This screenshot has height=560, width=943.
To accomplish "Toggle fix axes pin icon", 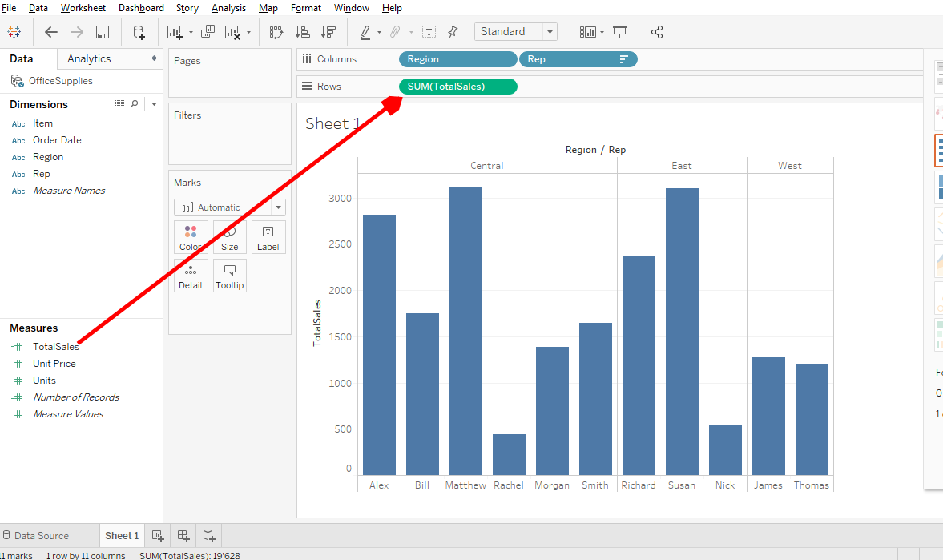I will pyautogui.click(x=453, y=32).
